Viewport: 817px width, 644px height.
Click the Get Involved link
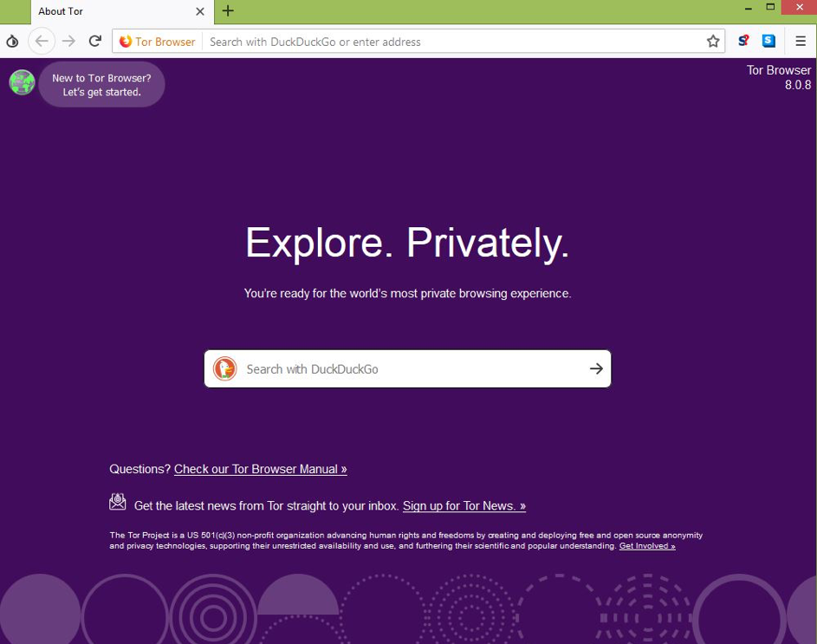(x=646, y=545)
